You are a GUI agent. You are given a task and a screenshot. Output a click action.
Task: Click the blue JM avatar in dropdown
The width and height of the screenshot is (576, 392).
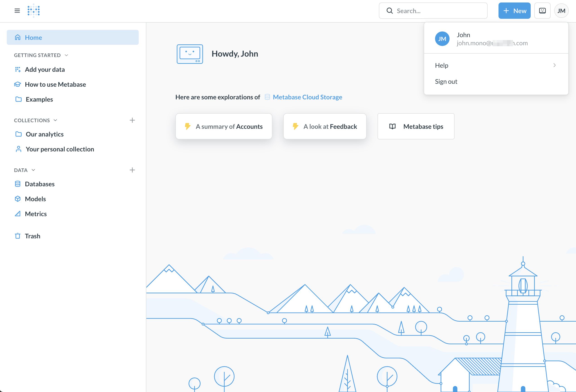tap(442, 39)
